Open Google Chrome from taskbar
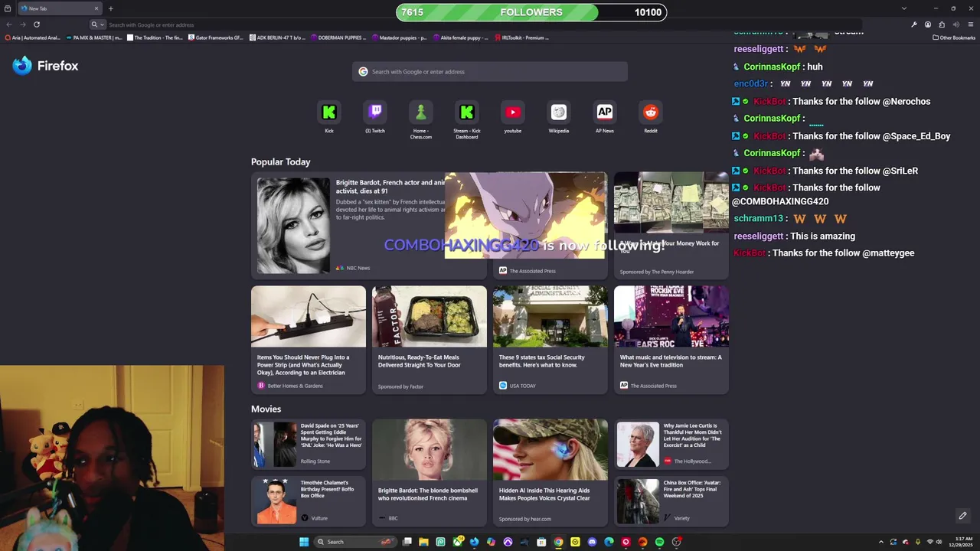The height and width of the screenshot is (551, 980). tap(558, 542)
